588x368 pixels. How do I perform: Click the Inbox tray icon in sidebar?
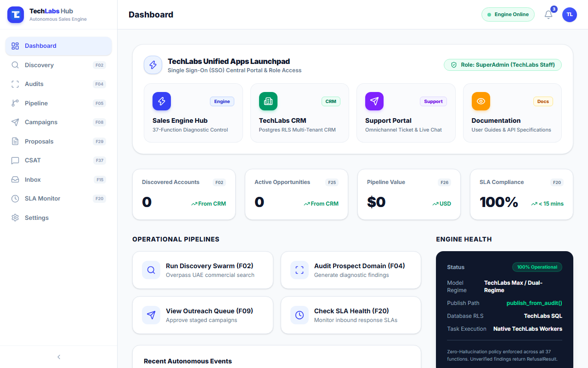point(15,179)
